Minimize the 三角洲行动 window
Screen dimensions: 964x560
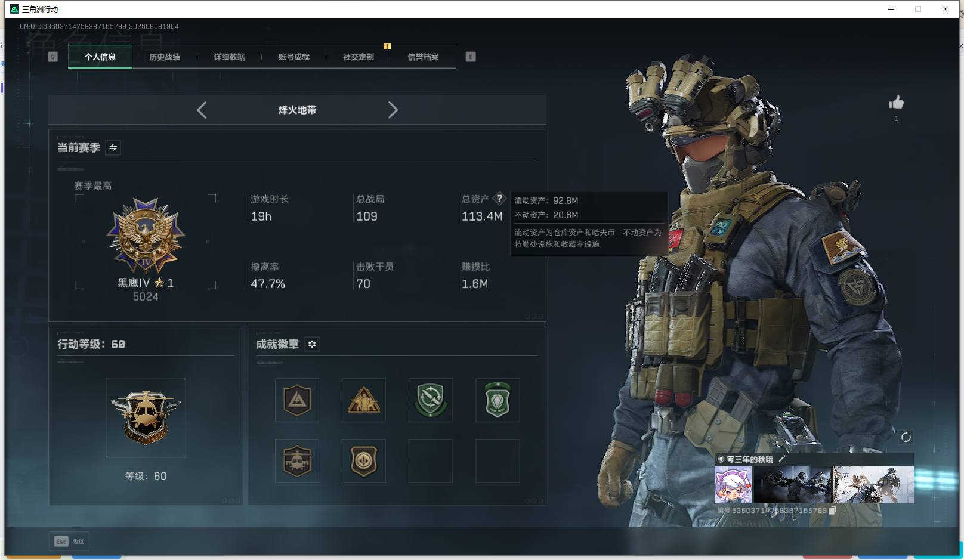tap(891, 9)
